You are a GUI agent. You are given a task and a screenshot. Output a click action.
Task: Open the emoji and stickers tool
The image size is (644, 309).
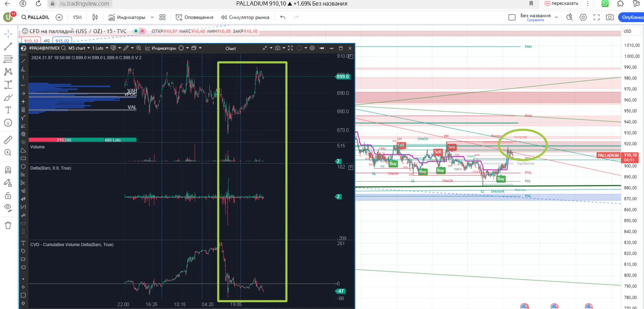click(8, 123)
